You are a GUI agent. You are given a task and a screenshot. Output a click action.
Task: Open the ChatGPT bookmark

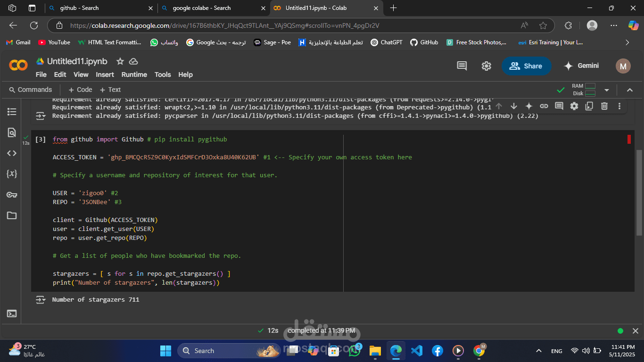point(386,42)
